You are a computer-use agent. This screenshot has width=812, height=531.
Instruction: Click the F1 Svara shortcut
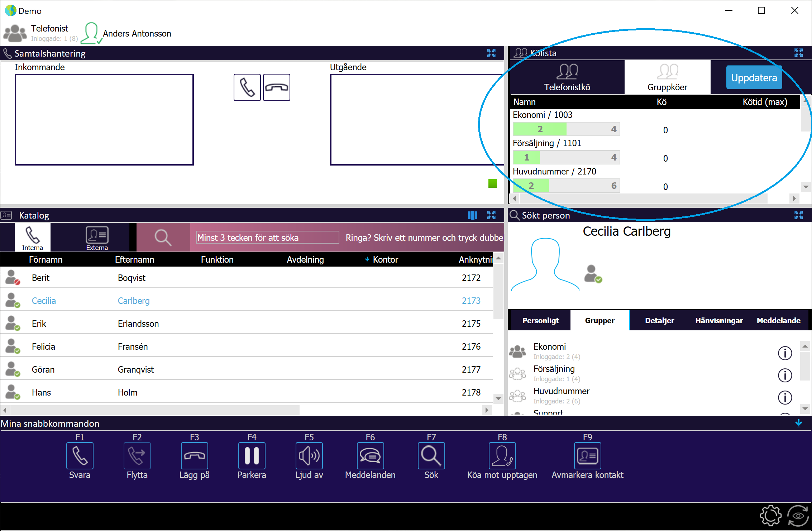click(80, 456)
